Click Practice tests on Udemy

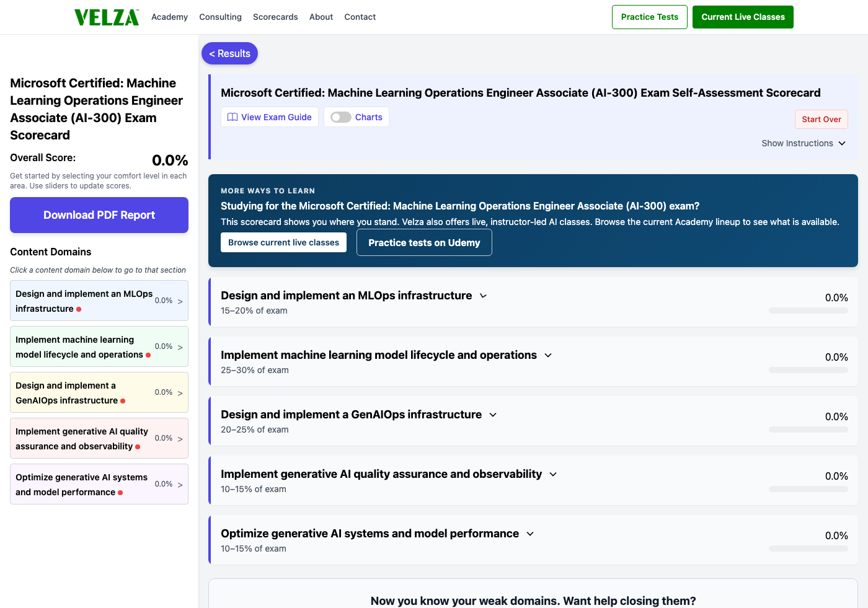pos(424,242)
